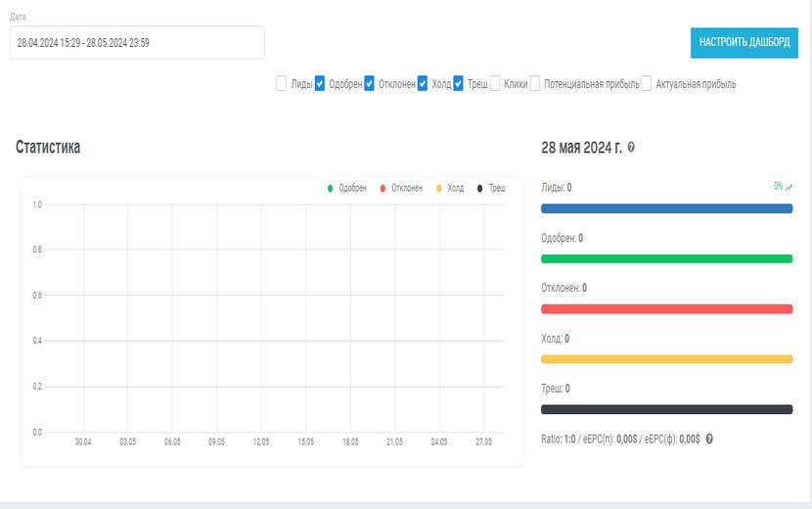
Task: Uncheck the Отклонен checkbox
Action: pyautogui.click(x=370, y=84)
